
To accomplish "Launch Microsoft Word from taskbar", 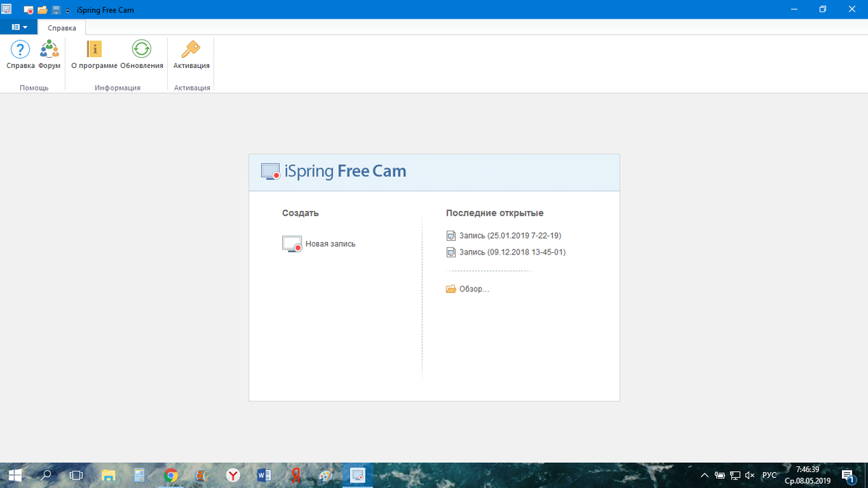I will (x=264, y=475).
